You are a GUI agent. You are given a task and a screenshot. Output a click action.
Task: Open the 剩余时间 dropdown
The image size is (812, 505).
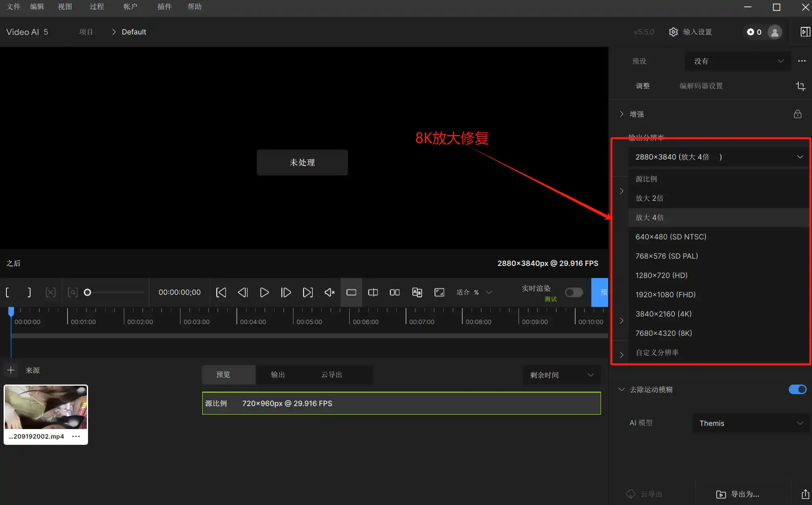click(x=562, y=375)
